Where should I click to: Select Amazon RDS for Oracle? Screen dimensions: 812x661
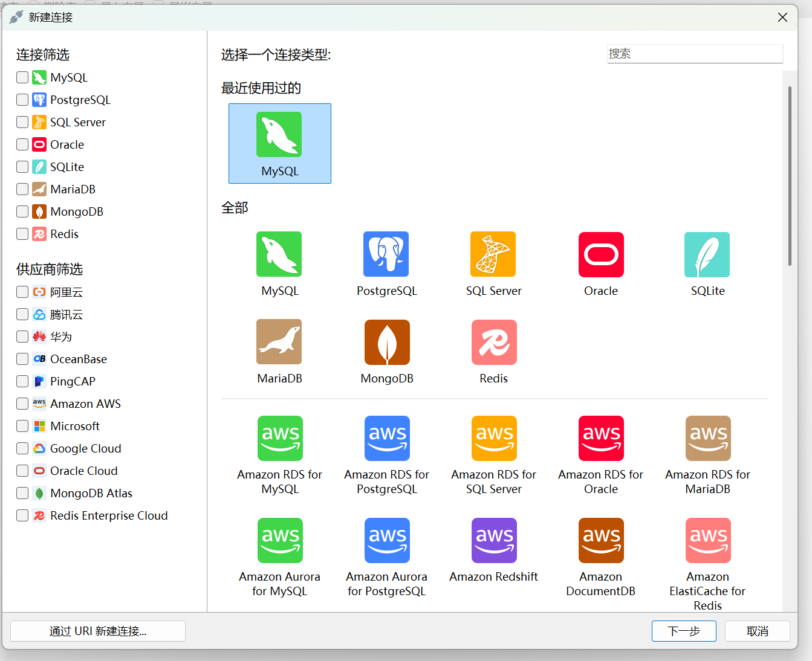click(601, 439)
